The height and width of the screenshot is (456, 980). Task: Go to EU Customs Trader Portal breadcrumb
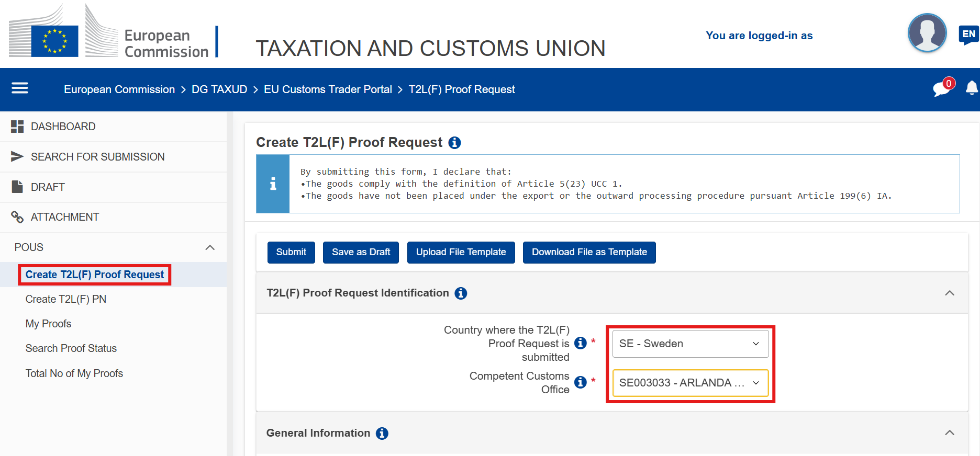pos(328,89)
